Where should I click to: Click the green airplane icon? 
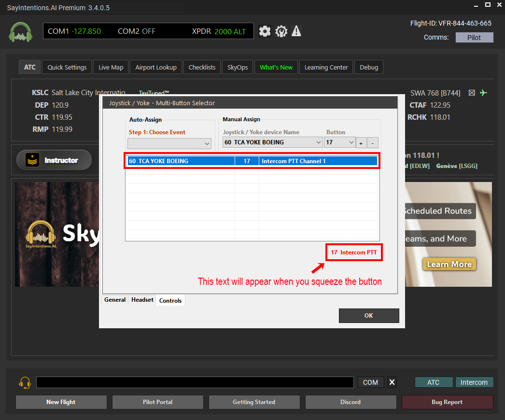tap(483, 93)
